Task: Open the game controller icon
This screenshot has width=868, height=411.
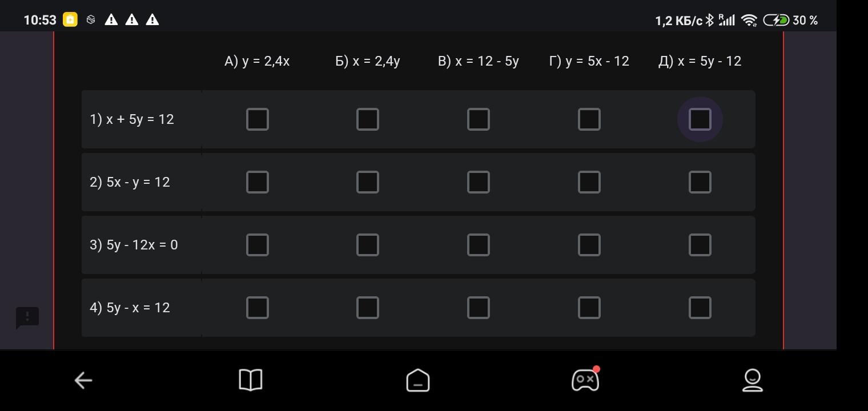Action: coord(585,380)
